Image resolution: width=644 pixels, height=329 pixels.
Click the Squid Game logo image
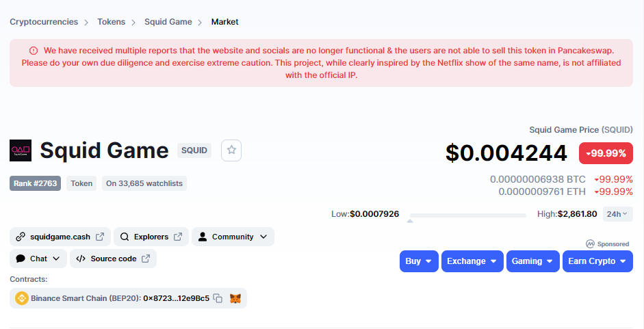click(21, 150)
